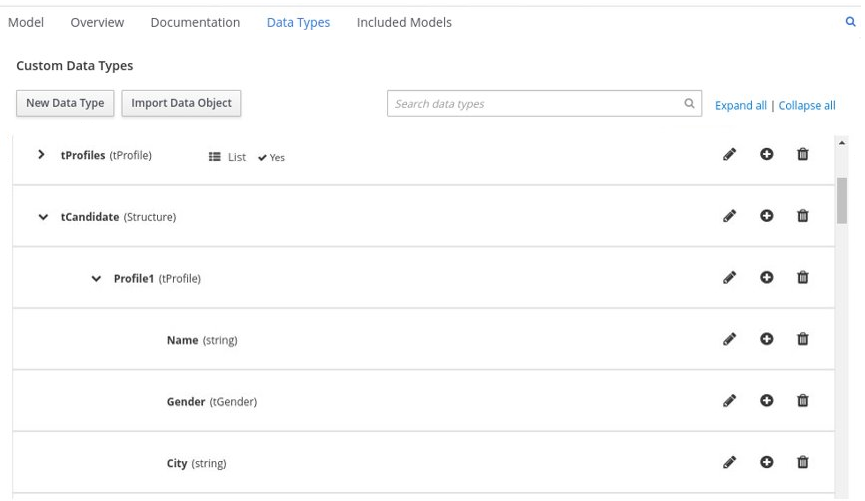The height and width of the screenshot is (501, 865).
Task: Collapse the tCandidate structure row
Action: 42,217
